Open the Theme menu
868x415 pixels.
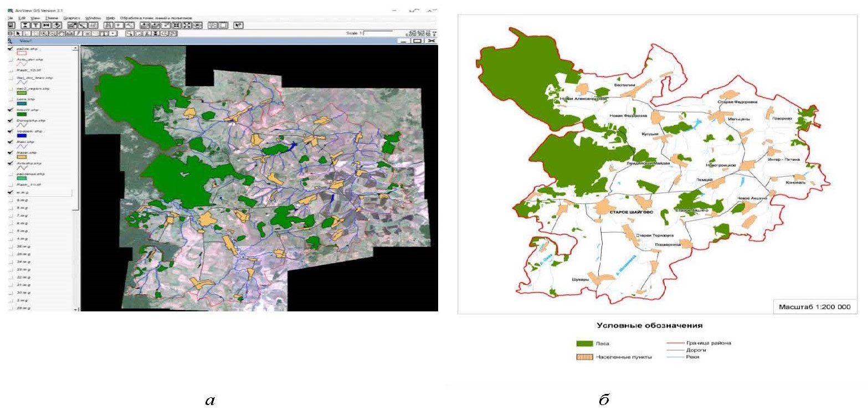tap(52, 18)
